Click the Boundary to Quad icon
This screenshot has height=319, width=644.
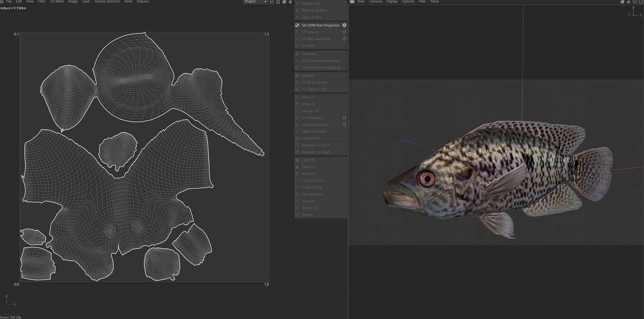pos(297,152)
